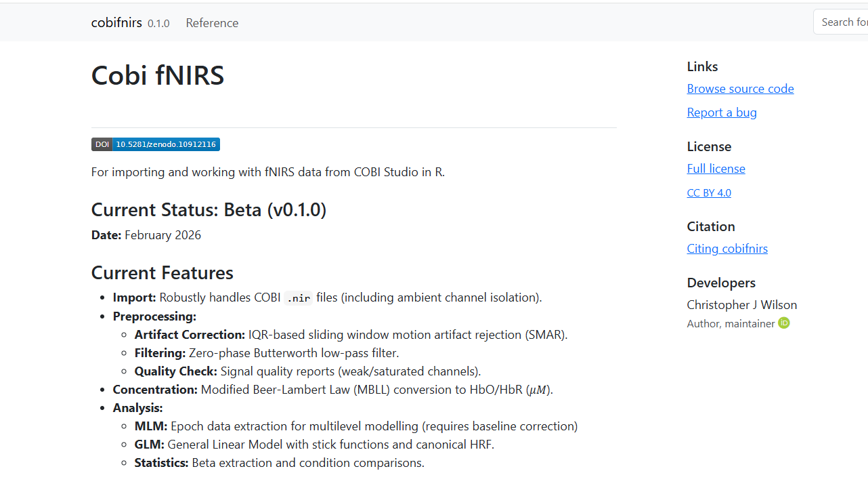Click the GLM feature bullet label

(150, 445)
